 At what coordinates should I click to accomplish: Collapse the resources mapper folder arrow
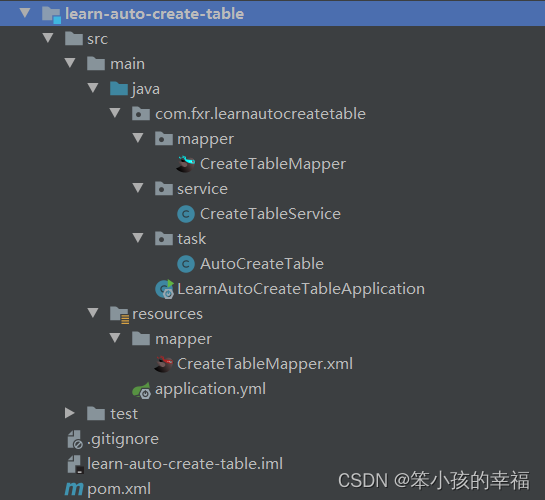click(115, 338)
